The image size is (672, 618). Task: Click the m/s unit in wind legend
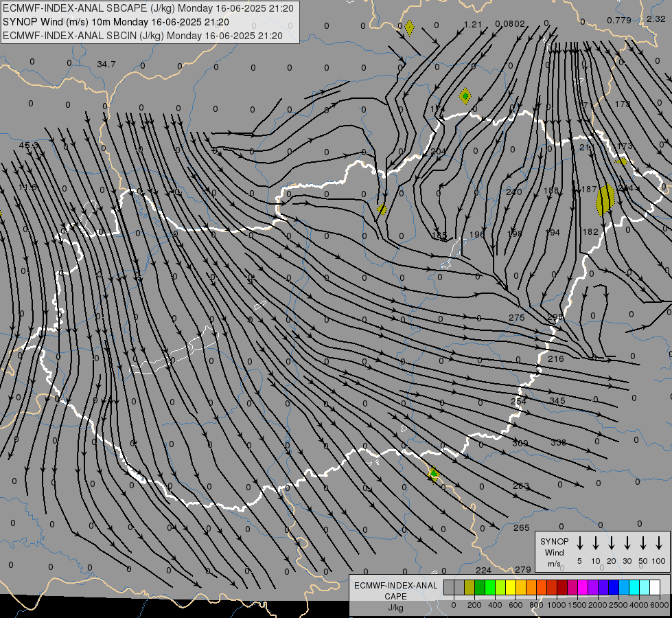pyautogui.click(x=554, y=564)
